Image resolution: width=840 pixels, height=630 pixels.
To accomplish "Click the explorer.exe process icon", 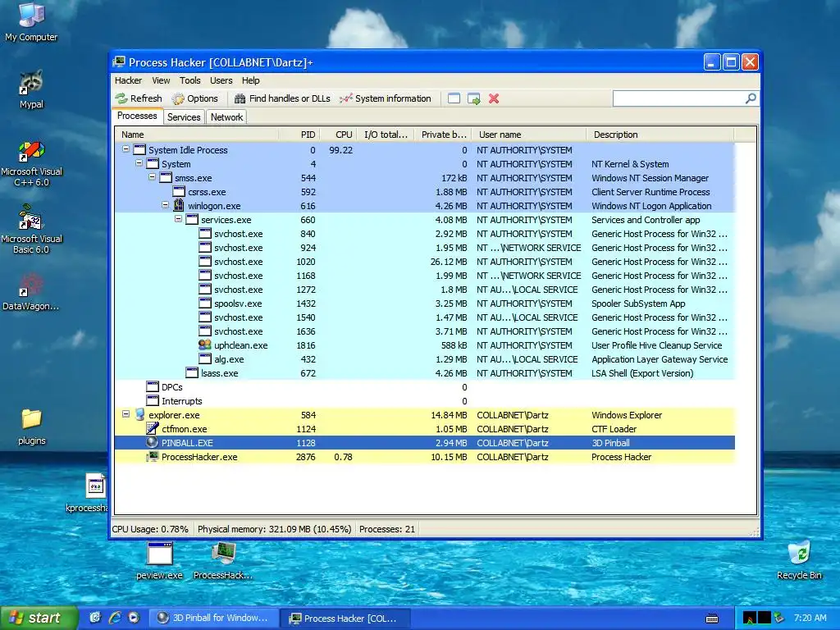I will (x=139, y=414).
